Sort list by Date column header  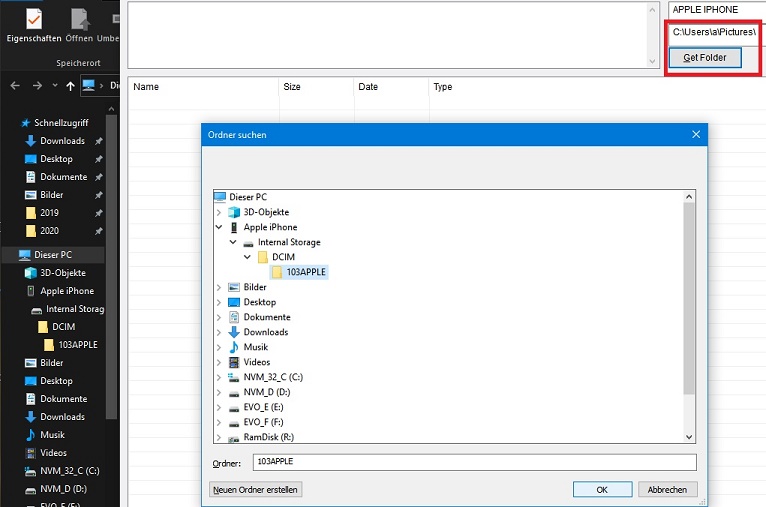391,86
